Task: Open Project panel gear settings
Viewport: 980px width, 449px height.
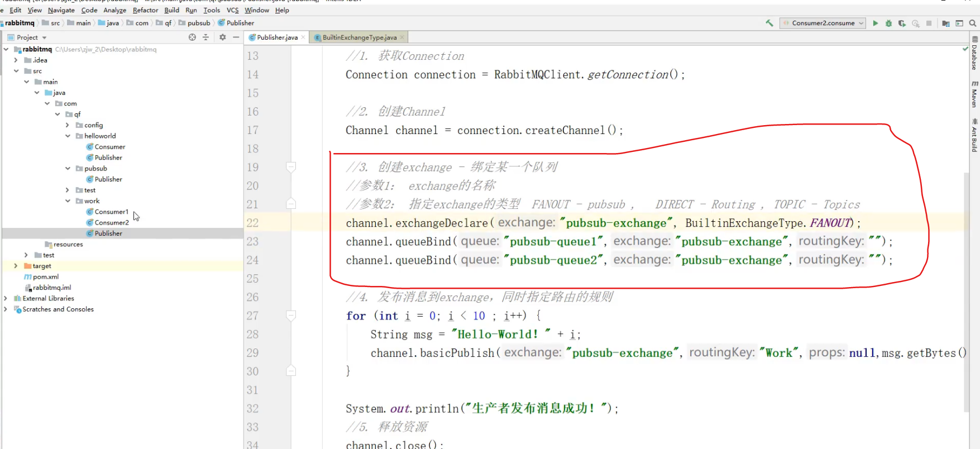Action: point(222,37)
